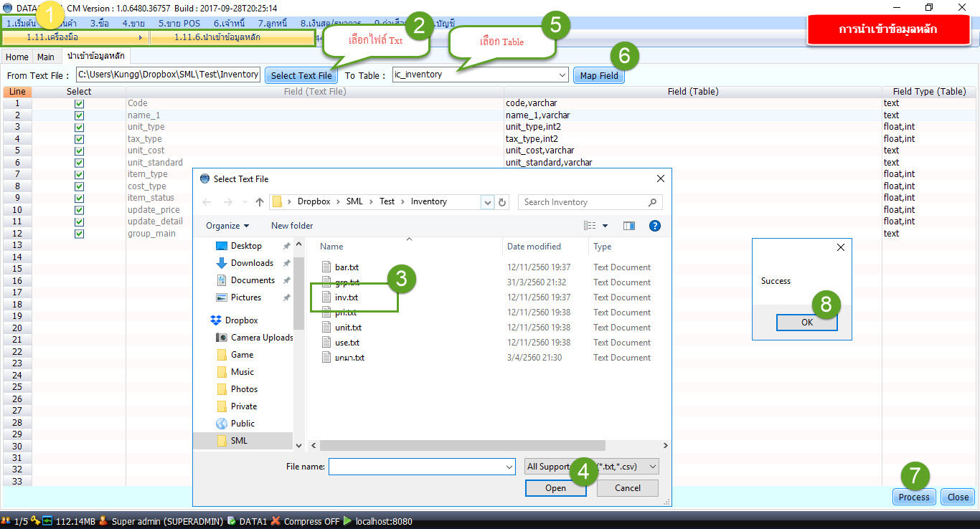Click the Super admin user icon in status bar
The image size is (980, 529).
click(x=103, y=521)
